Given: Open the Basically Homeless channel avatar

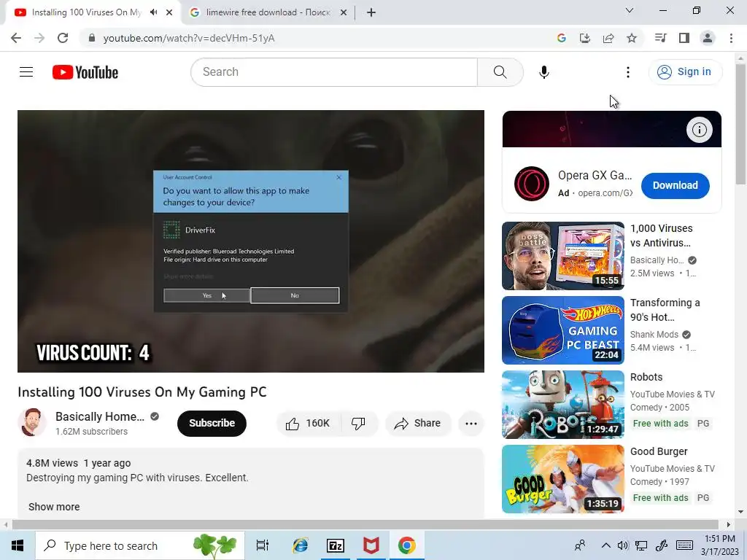Looking at the screenshot, I should pyautogui.click(x=32, y=422).
